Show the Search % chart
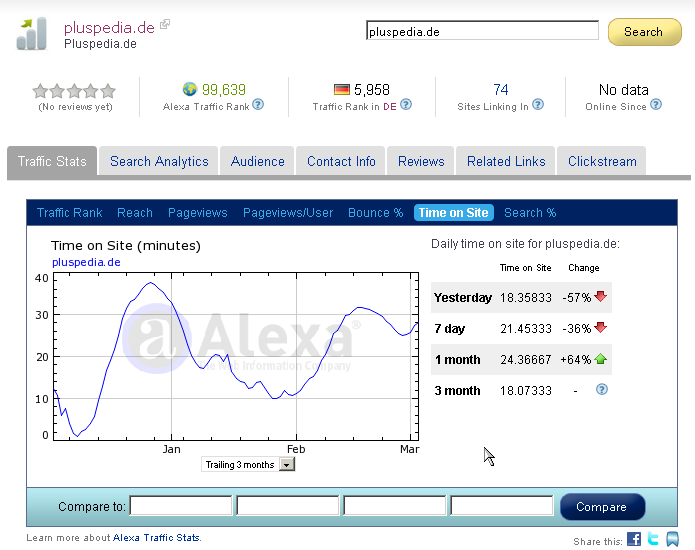This screenshot has width=695, height=550. 530,213
